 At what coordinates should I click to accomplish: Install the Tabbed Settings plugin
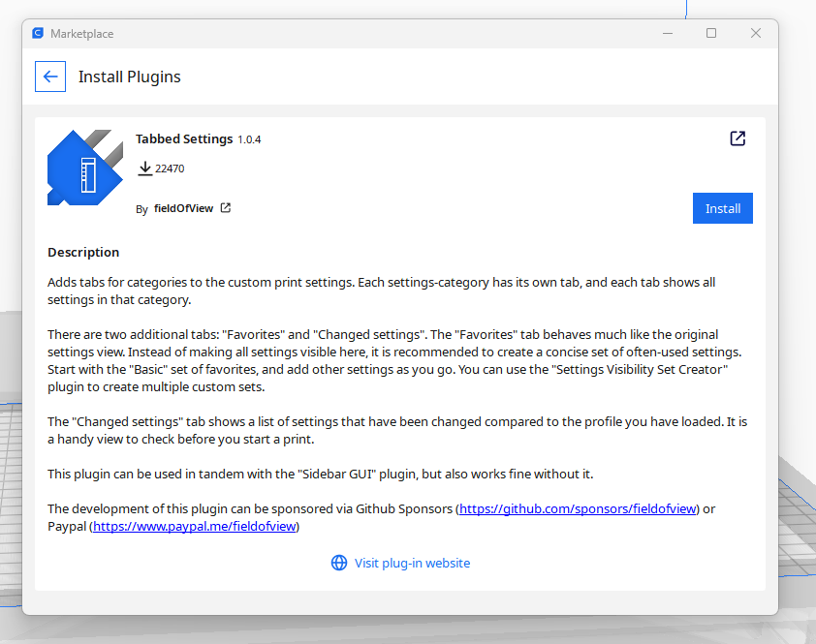click(x=722, y=207)
